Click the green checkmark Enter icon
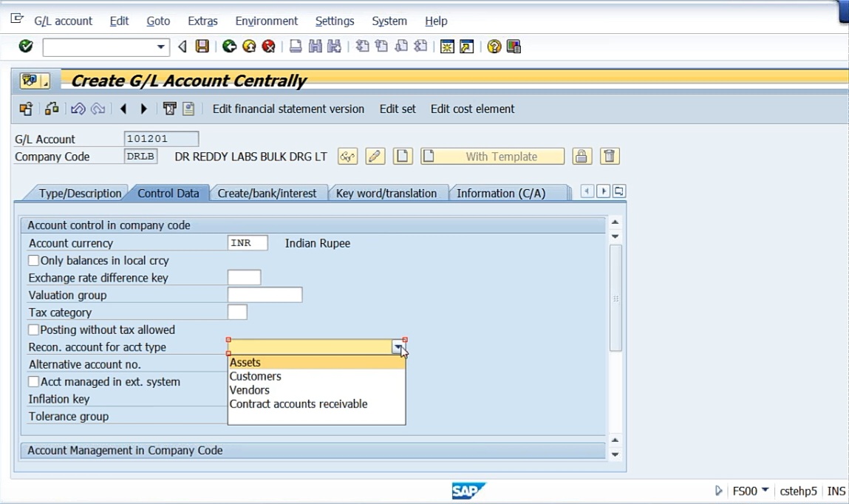The image size is (849, 504). tap(25, 47)
